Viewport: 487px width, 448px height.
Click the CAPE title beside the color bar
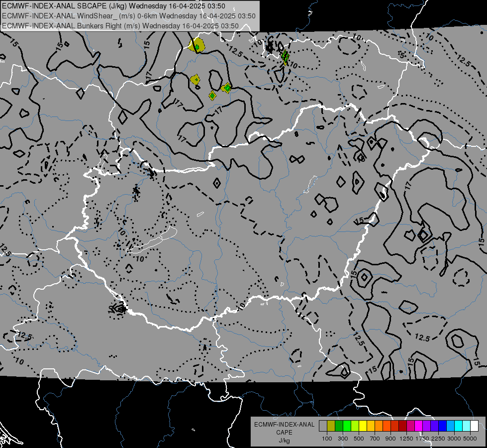click(284, 433)
